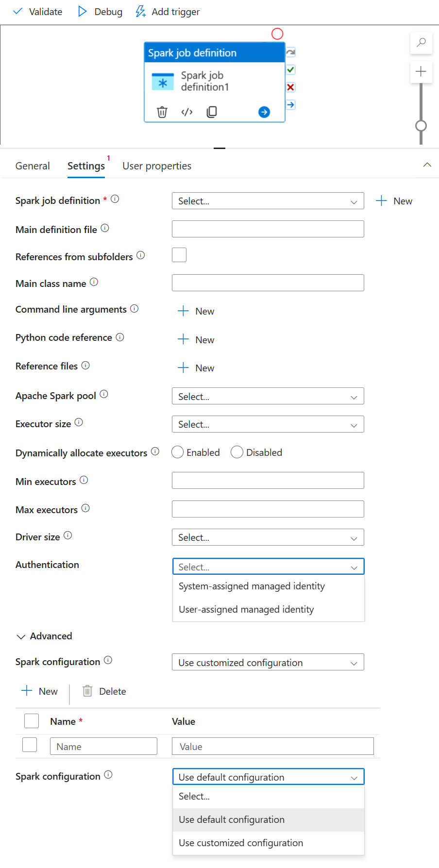Image resolution: width=439 pixels, height=868 pixels.
Task: Select the green success output connector
Action: pos(289,69)
